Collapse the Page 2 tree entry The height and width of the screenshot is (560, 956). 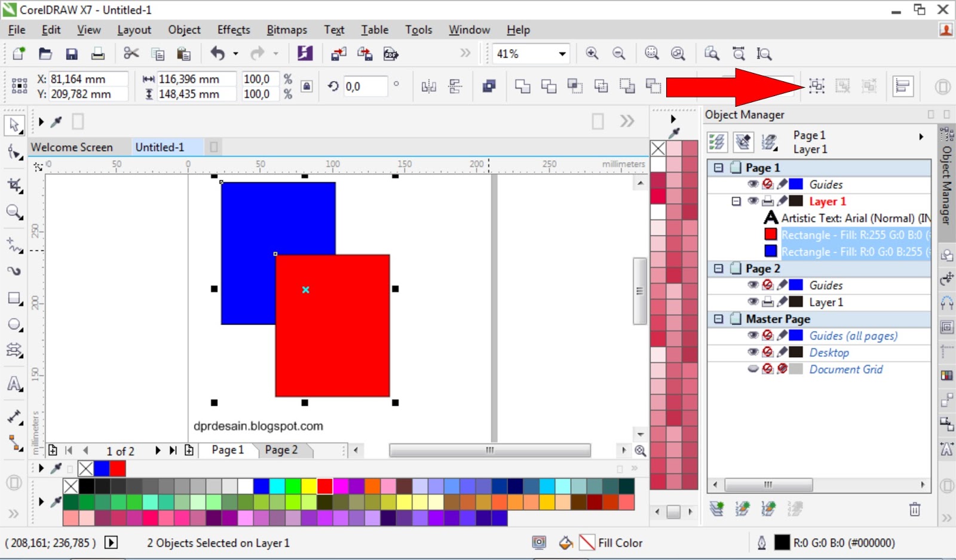pos(717,268)
